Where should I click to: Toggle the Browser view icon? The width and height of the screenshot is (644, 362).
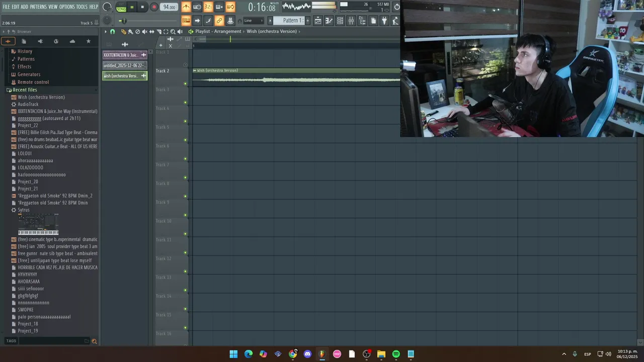362,21
